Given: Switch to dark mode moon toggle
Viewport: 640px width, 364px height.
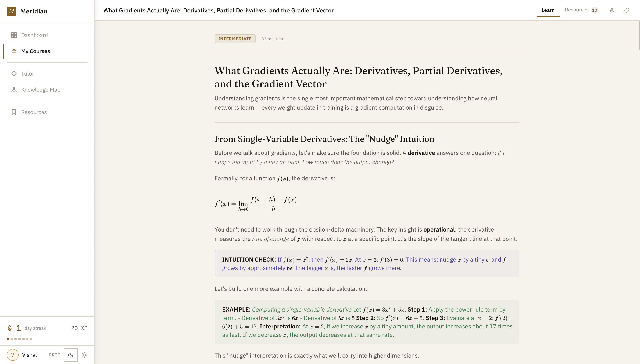Looking at the screenshot, I should pos(71,355).
